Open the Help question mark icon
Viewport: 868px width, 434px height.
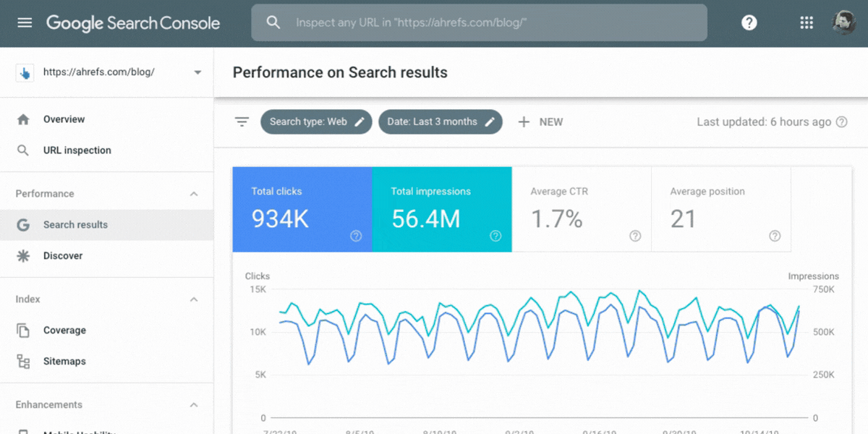[749, 22]
